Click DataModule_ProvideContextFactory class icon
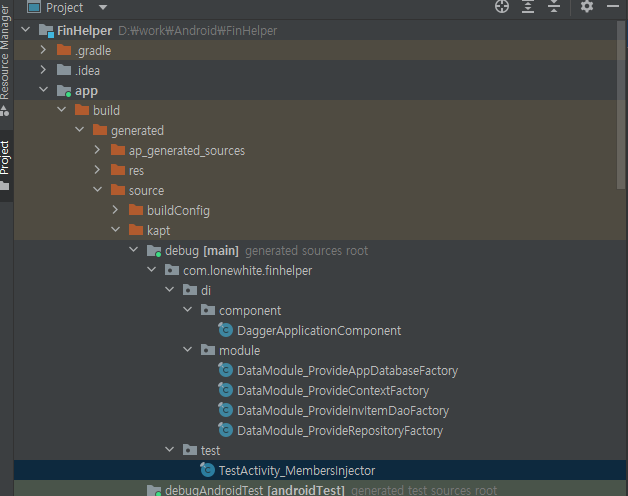The height and width of the screenshot is (496, 628). pyautogui.click(x=225, y=390)
